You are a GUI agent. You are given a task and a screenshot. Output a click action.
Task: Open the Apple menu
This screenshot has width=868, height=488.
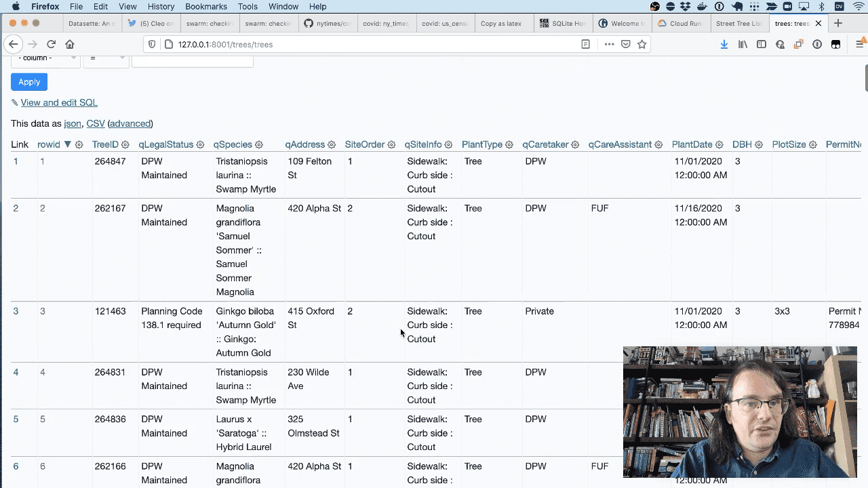pyautogui.click(x=16, y=6)
